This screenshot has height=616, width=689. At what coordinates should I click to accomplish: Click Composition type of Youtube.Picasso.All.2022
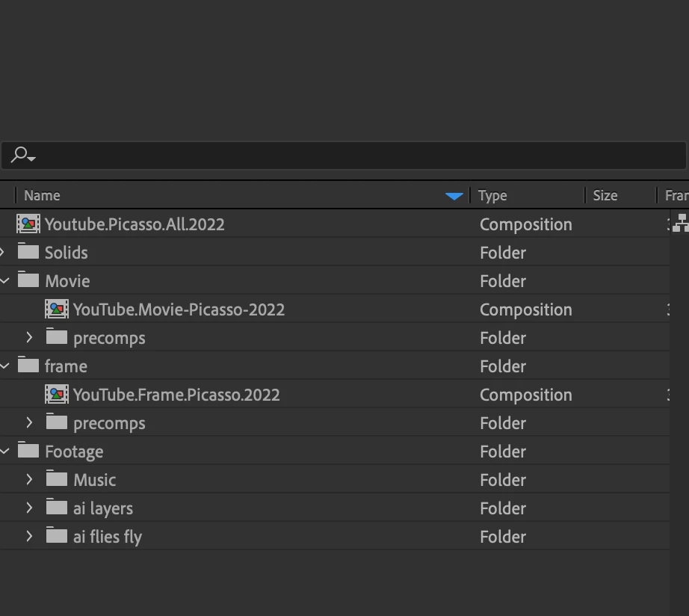click(525, 225)
